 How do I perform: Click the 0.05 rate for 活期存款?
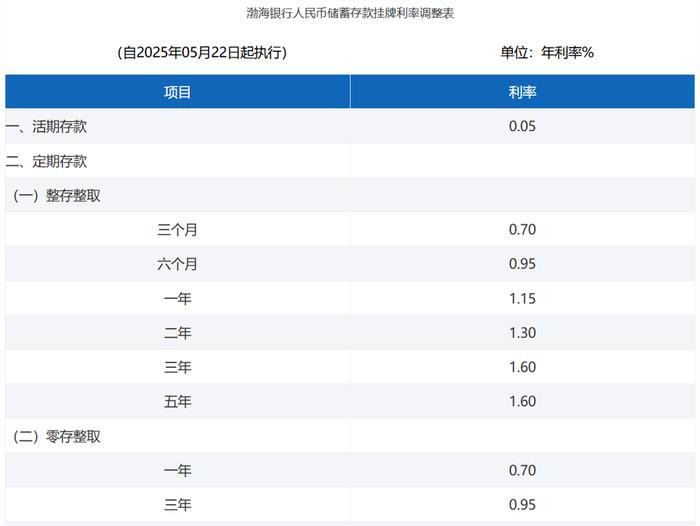[x=522, y=126]
